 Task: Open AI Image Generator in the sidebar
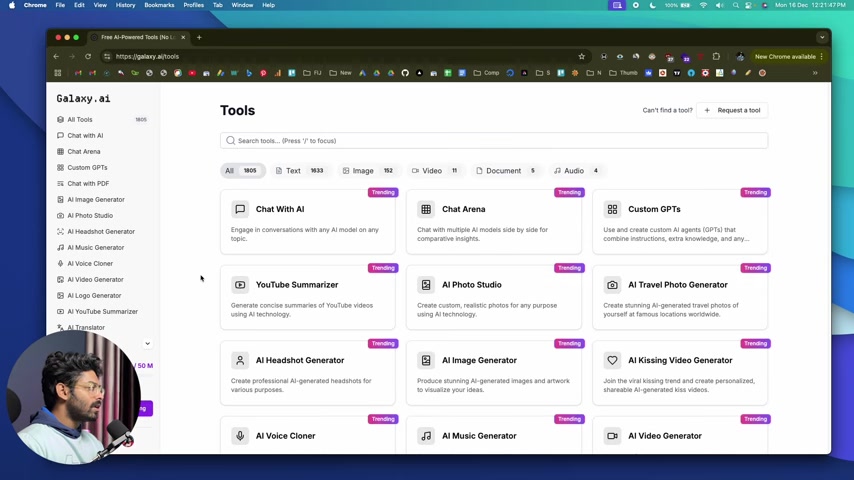102,199
